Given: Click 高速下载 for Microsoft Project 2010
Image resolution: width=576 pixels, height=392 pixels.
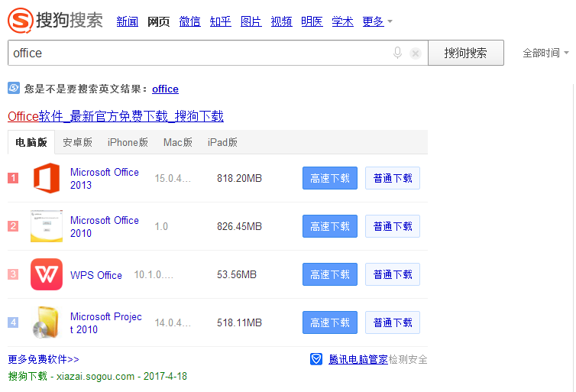Looking at the screenshot, I should click(x=330, y=322).
